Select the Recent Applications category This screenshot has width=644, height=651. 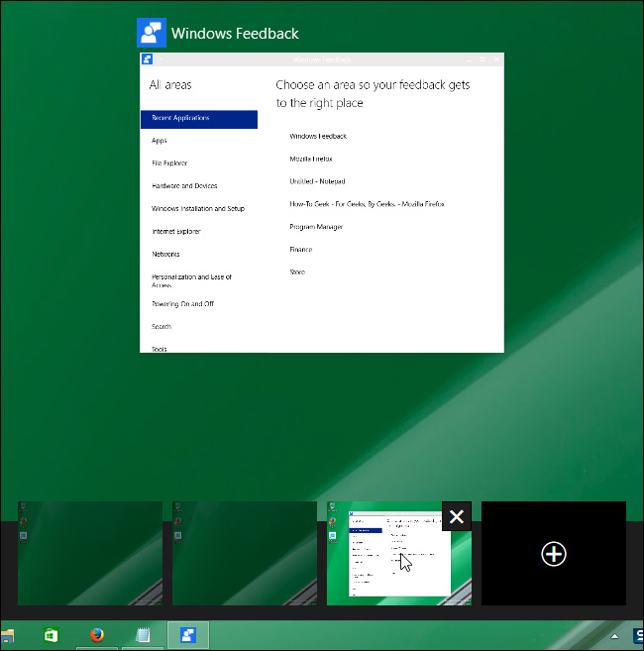(199, 119)
